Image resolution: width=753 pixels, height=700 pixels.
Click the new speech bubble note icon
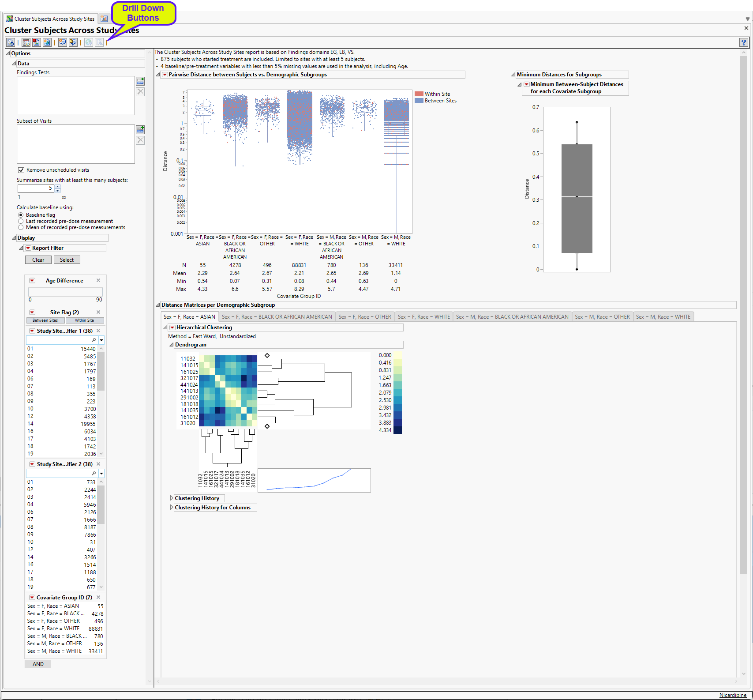[x=63, y=42]
